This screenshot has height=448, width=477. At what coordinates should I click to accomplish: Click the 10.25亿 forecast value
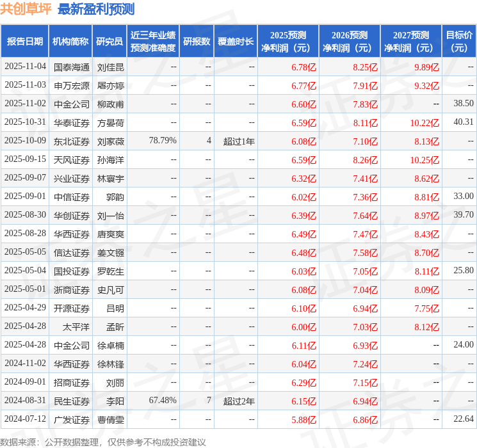coord(424,160)
